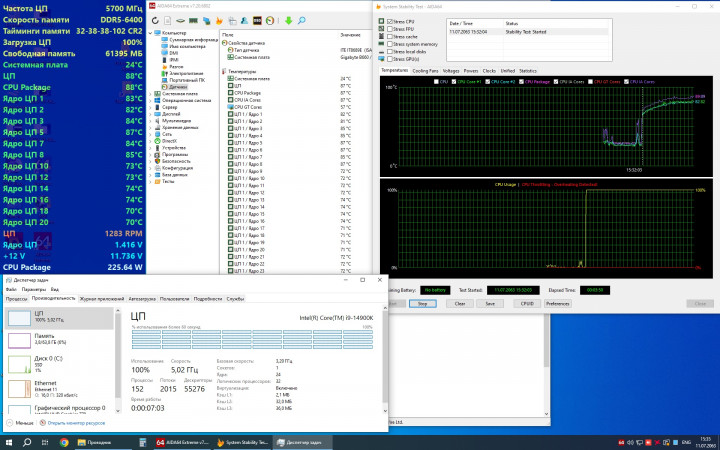Enable Stress FPU checkbox
The width and height of the screenshot is (720, 450).
click(390, 29)
